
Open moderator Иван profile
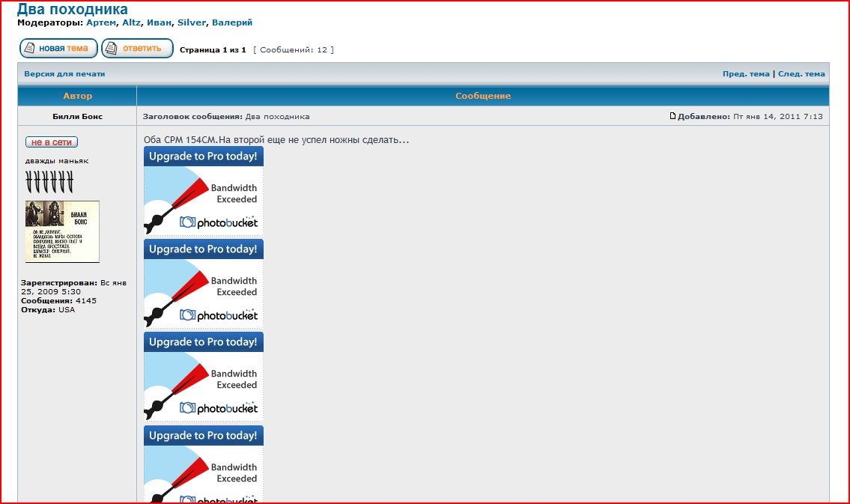click(x=160, y=23)
